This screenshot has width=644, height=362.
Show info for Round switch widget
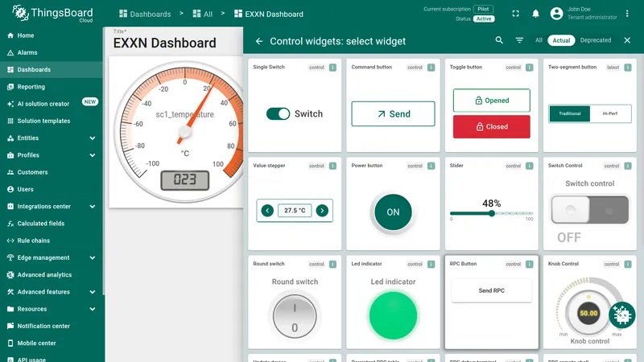(x=332, y=265)
